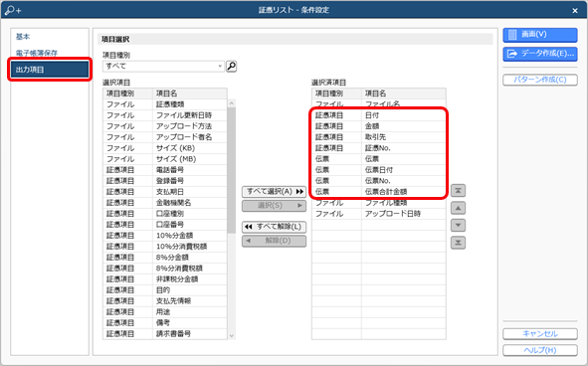
Task: Move selected item to bottom with the bottom arrow
Action: [458, 243]
